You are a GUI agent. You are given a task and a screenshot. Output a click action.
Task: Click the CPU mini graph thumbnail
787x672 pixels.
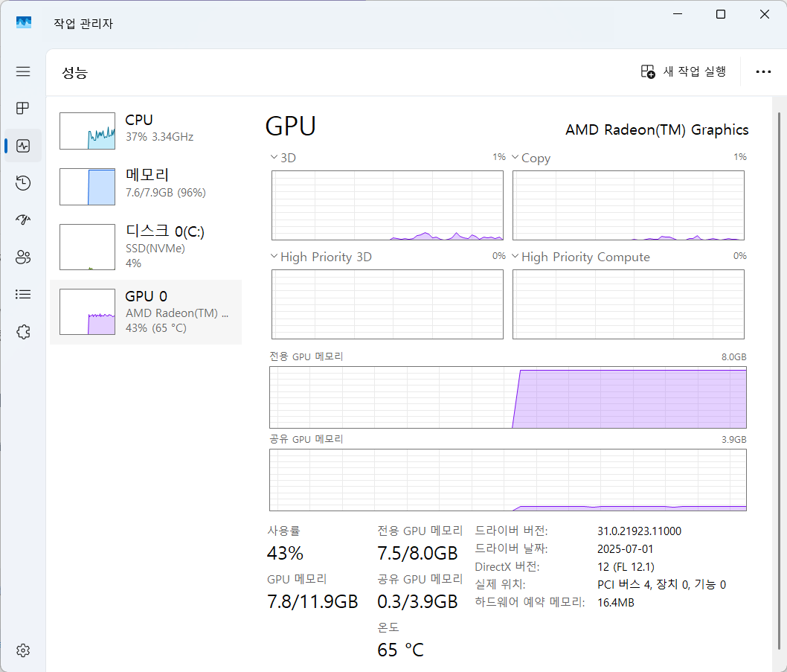(87, 130)
